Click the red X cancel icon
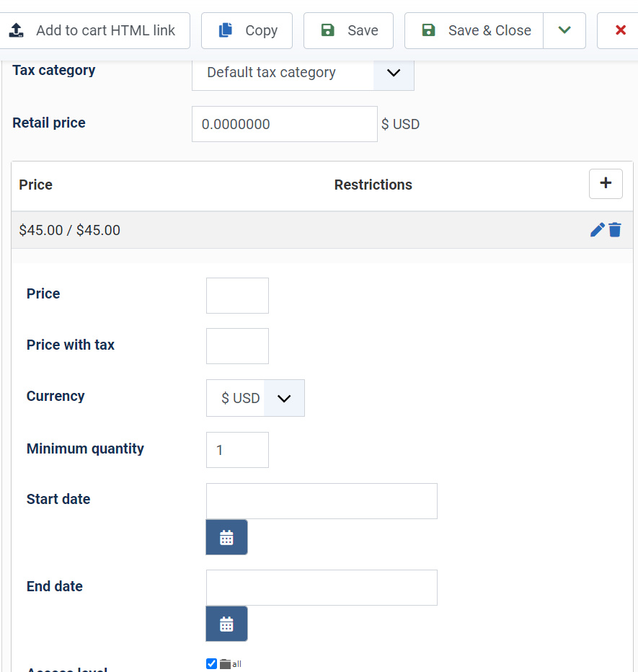Screen dimensions: 638x672 pyautogui.click(x=620, y=30)
